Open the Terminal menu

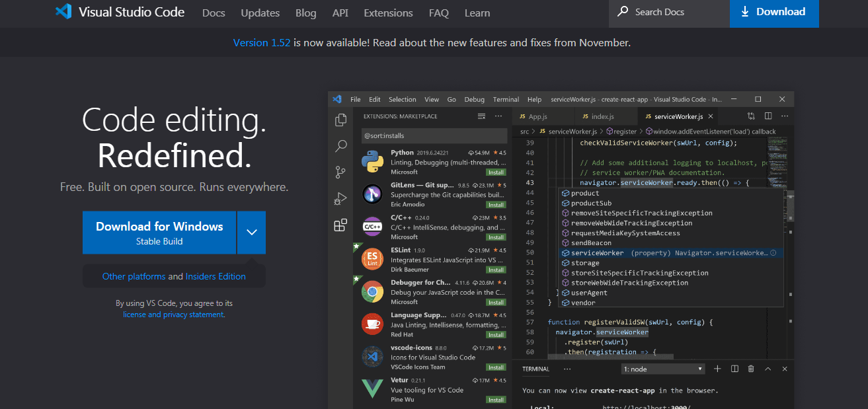point(506,99)
